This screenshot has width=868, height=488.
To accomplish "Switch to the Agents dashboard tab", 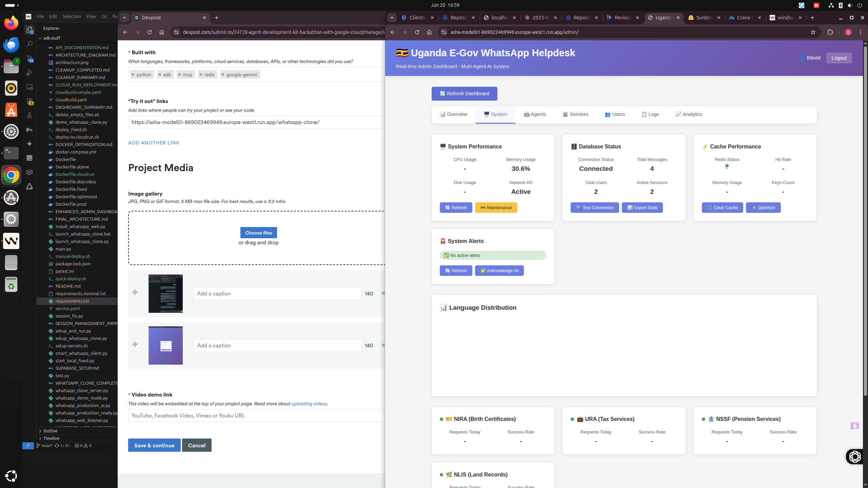I will pos(535,114).
